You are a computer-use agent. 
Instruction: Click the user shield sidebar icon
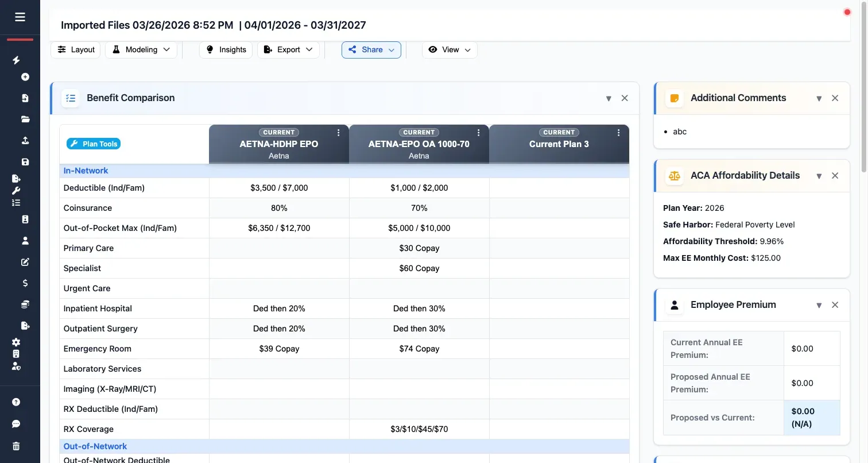click(x=16, y=366)
